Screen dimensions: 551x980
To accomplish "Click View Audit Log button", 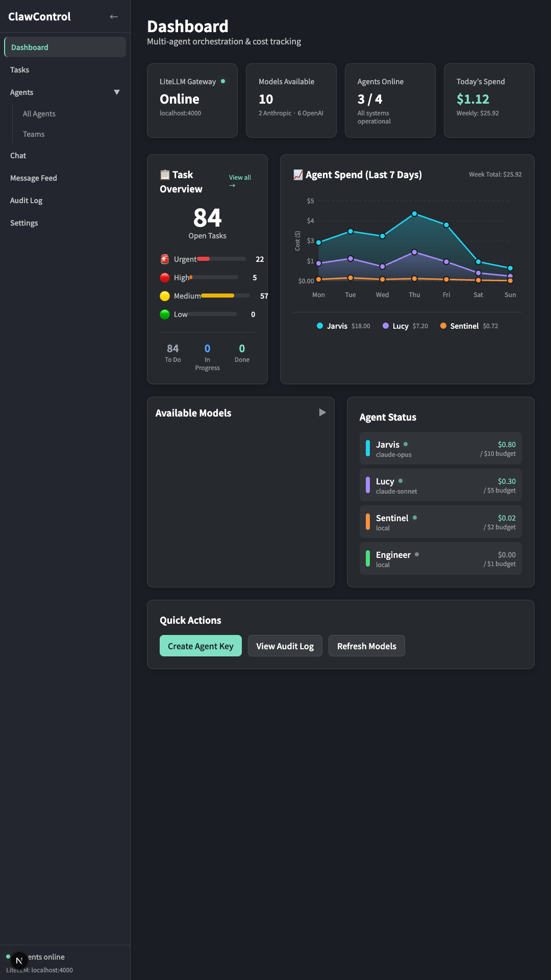I will click(285, 646).
